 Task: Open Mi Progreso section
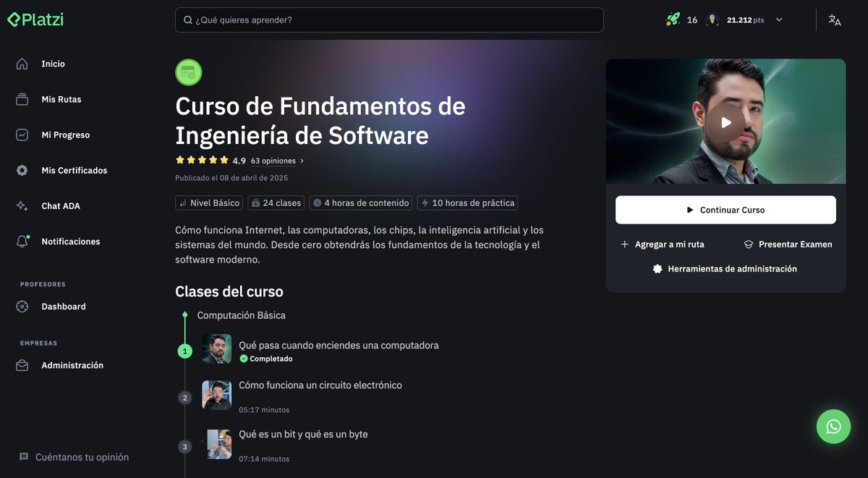(65, 135)
